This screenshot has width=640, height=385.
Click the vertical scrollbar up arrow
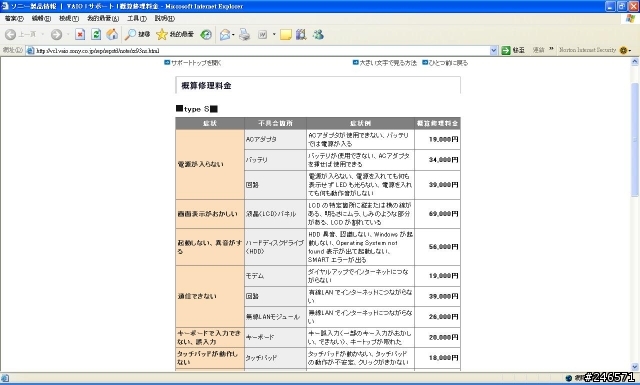635,62
